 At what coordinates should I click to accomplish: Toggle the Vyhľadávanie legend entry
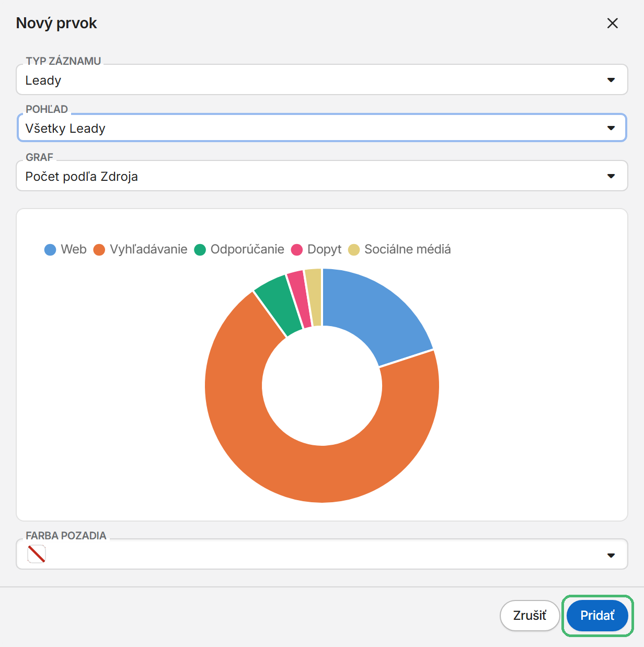140,249
